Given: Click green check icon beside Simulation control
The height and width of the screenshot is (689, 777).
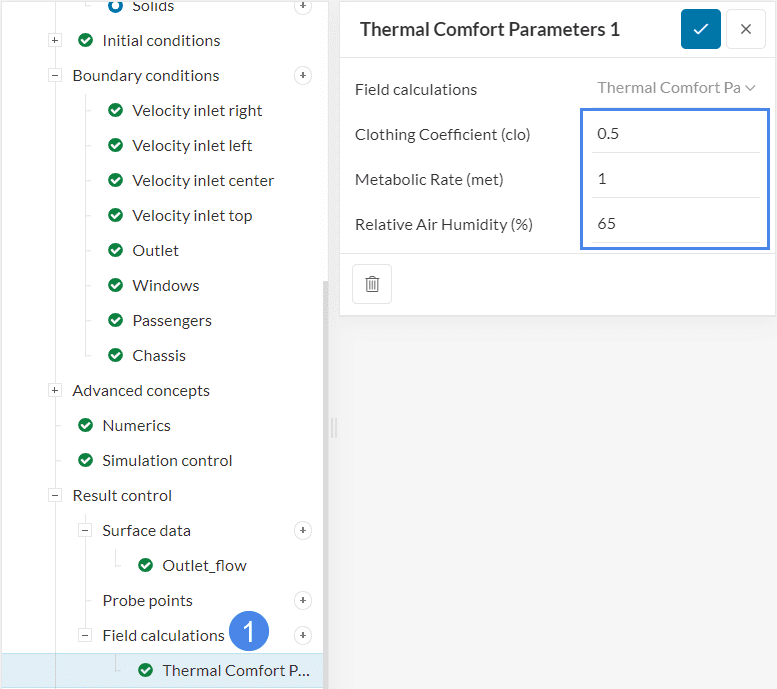Looking at the screenshot, I should pyautogui.click(x=85, y=461).
